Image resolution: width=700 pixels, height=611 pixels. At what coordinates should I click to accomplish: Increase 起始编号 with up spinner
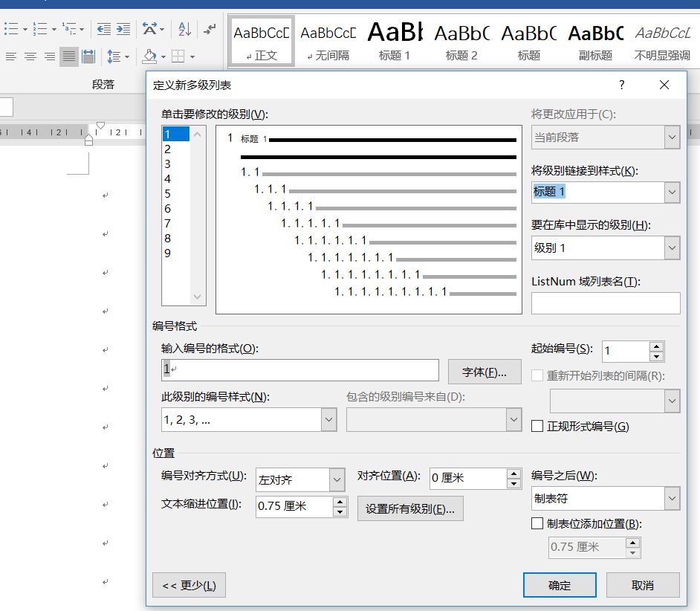tap(656, 346)
